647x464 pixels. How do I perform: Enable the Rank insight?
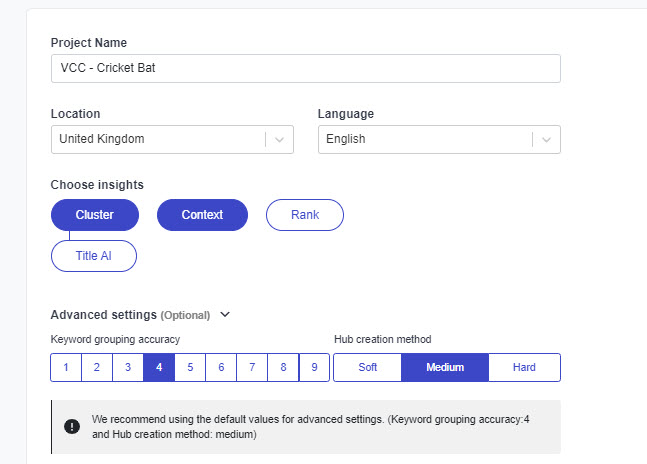click(304, 215)
